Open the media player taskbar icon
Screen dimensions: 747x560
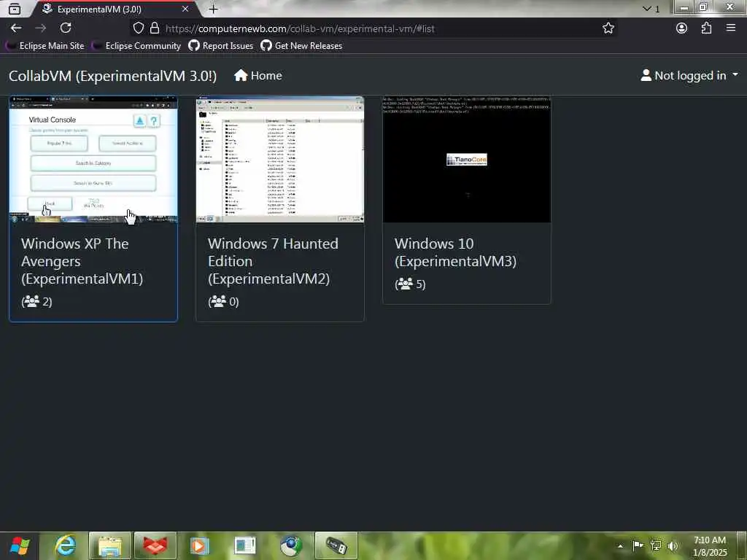[x=200, y=545]
